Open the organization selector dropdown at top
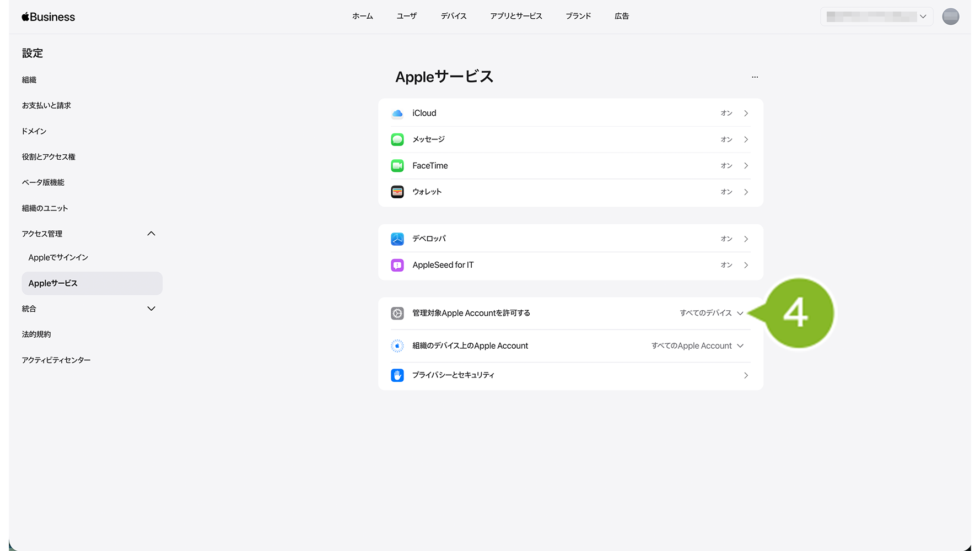Screen dimensions: 980x551 (876, 17)
